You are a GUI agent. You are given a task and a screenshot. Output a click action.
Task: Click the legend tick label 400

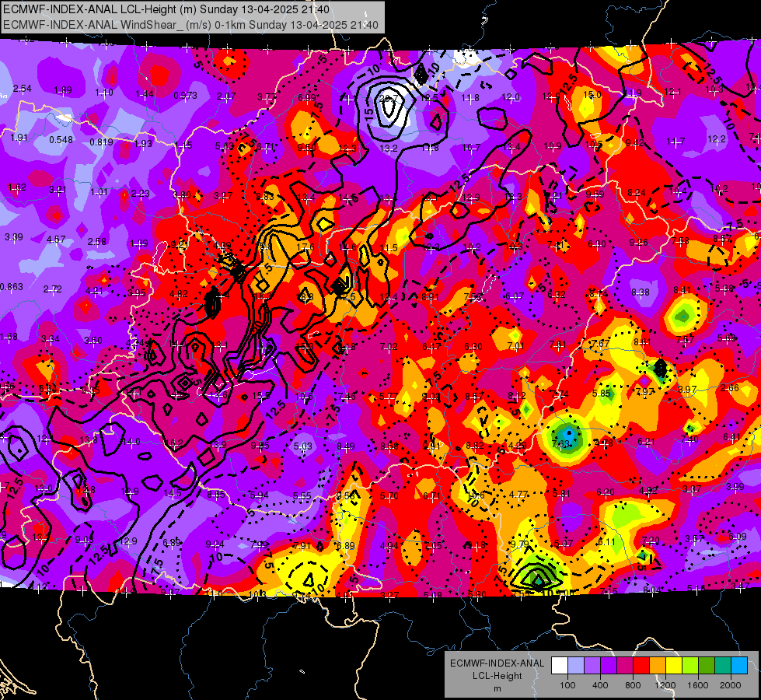point(600,685)
